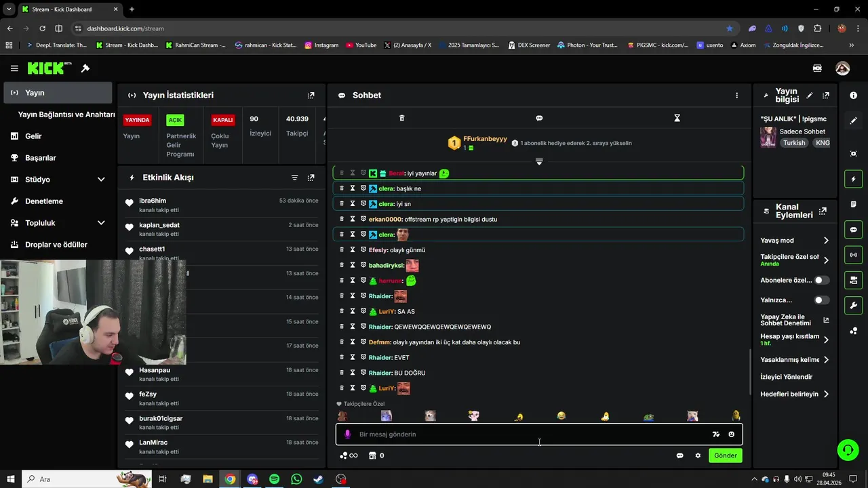The height and width of the screenshot is (488, 868).
Task: Pop out the Yayın İstatistikleri panel
Action: [x=311, y=96]
